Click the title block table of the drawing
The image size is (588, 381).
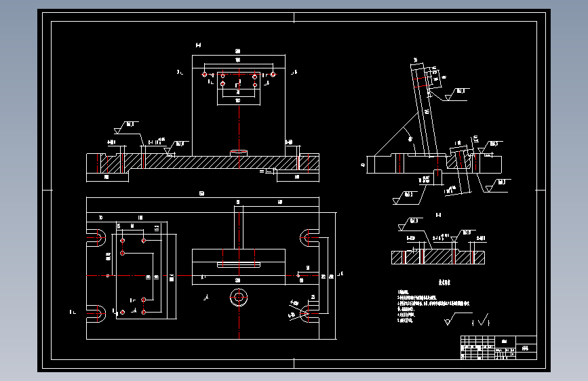click(x=498, y=348)
